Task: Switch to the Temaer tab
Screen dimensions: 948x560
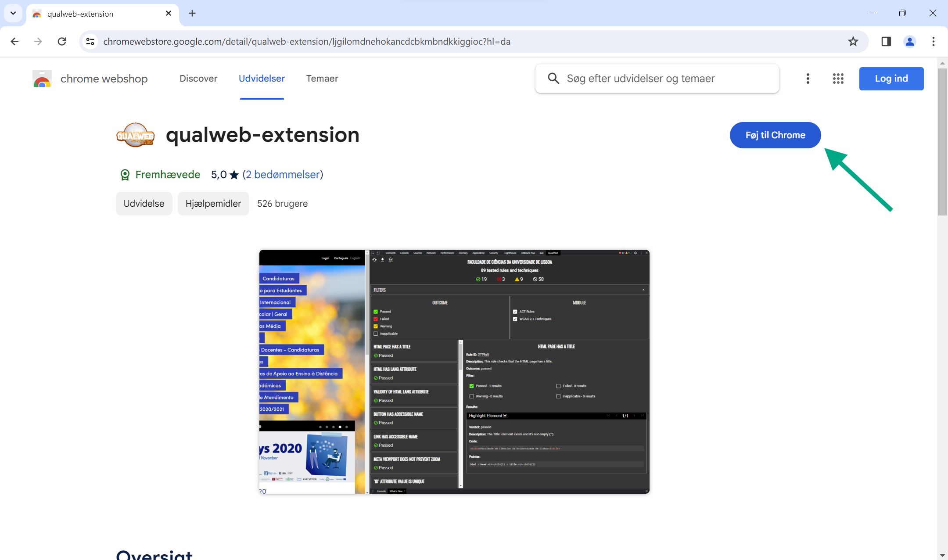Action: (322, 79)
